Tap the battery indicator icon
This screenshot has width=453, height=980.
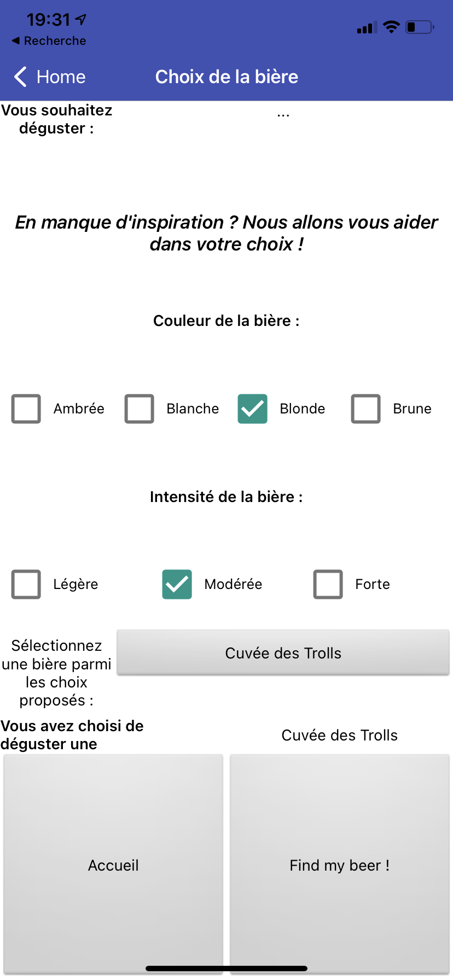[420, 27]
